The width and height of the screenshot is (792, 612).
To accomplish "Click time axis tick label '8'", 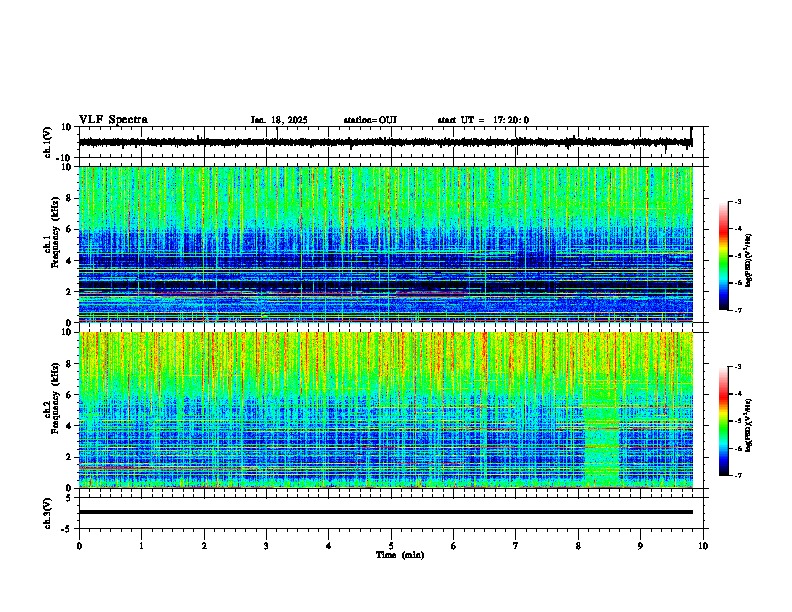I will tap(578, 546).
